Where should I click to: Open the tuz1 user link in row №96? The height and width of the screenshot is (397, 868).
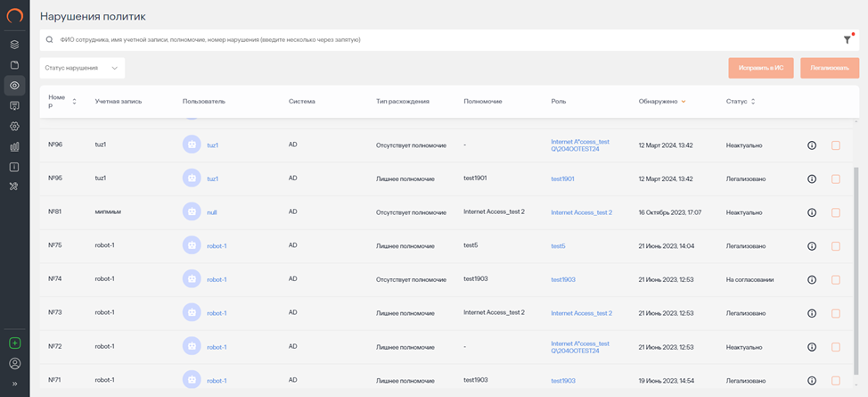click(213, 145)
